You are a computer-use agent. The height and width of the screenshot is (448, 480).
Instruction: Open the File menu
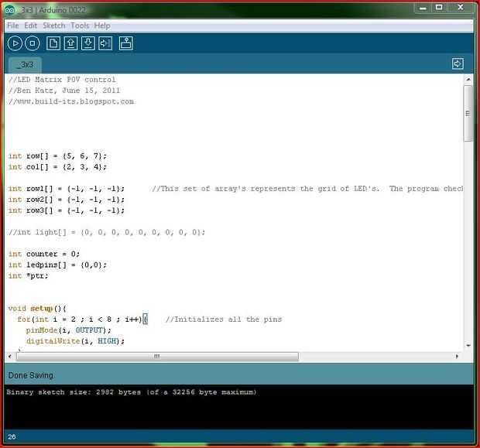(x=13, y=26)
